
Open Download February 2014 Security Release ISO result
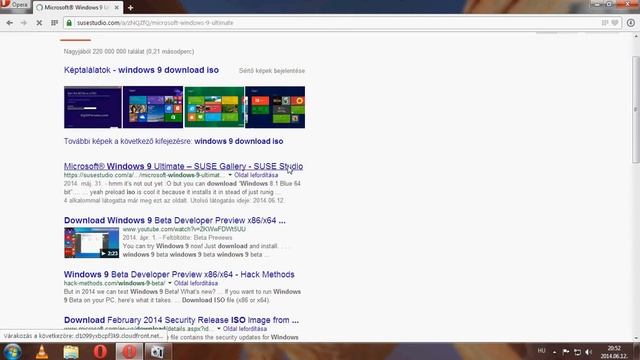click(181, 320)
